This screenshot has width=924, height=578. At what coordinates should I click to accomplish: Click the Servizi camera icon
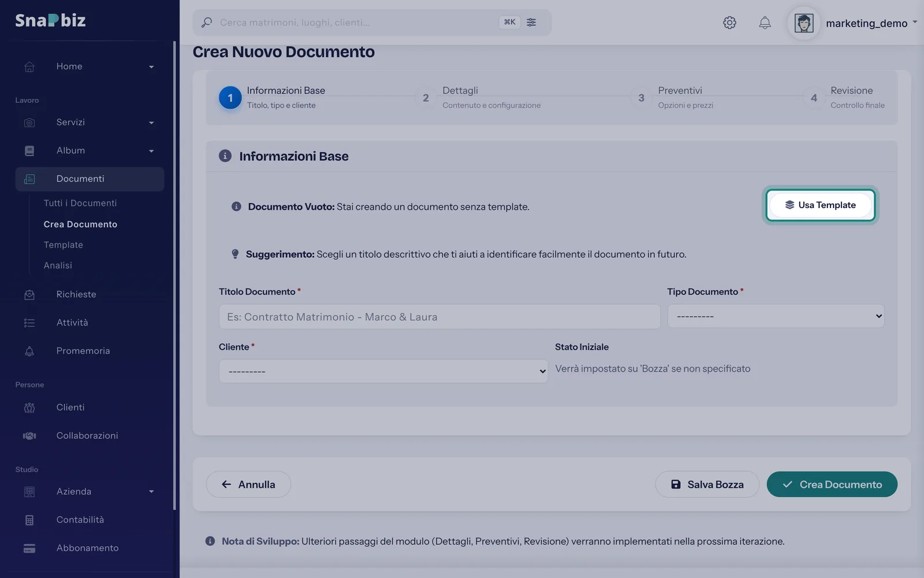click(29, 123)
